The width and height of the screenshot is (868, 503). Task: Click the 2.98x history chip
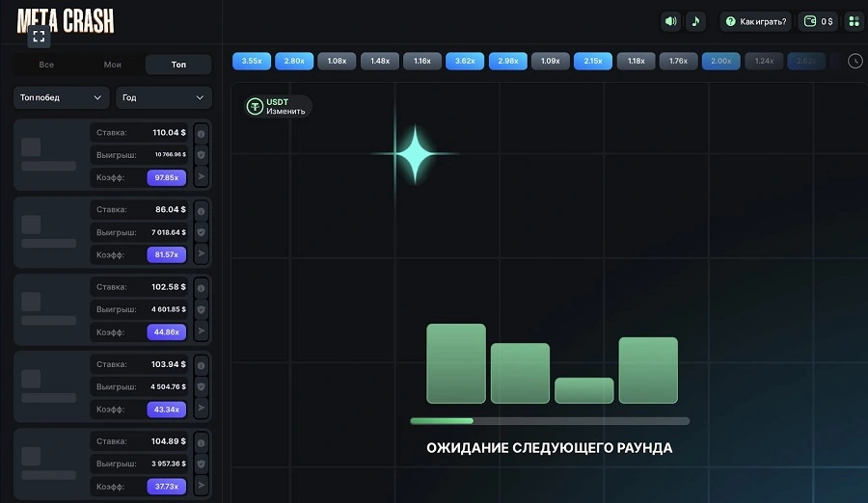coord(507,61)
